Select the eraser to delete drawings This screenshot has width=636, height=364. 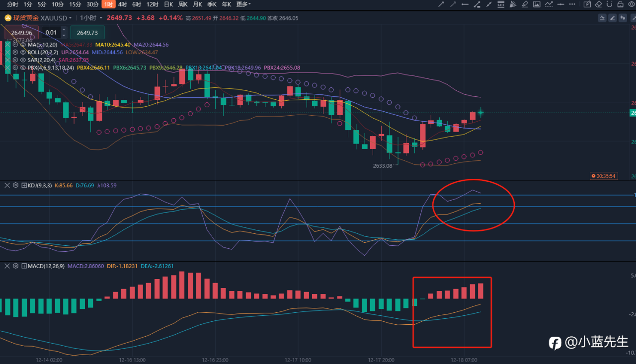coord(598,4)
